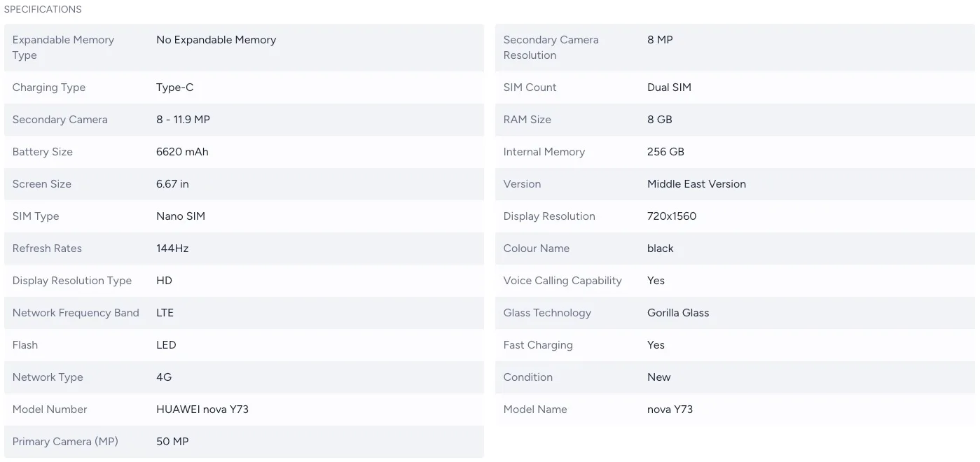Click the Display Resolution 720x1560 value

672,216
